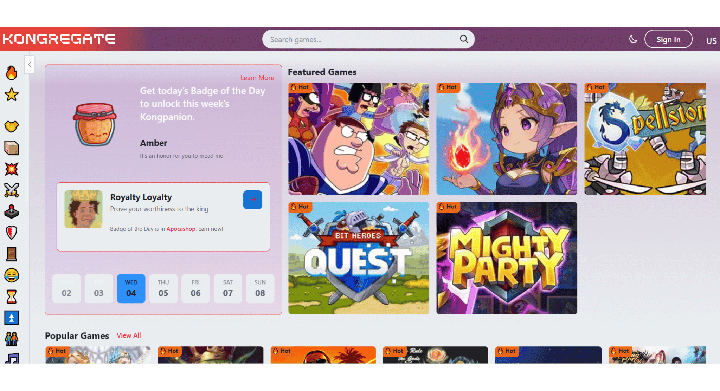Click the yellow heart sidebar icon
This screenshot has width=720, height=391.
tap(11, 126)
